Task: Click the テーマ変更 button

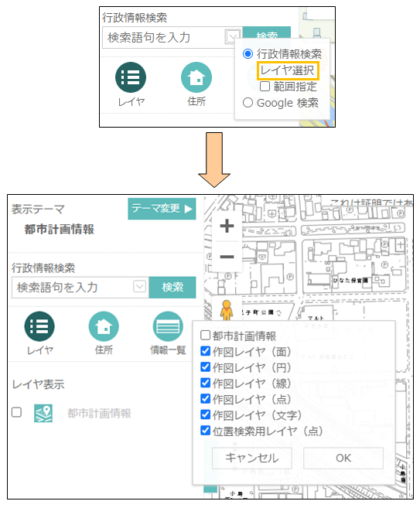Action: 162,209
